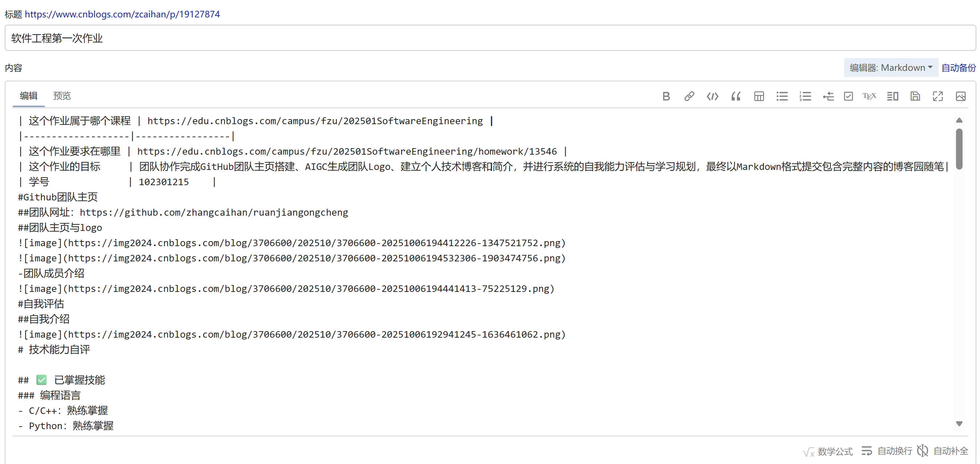Screen dimensions: 980x464
Task: Upload an image using the picture icon
Action: [960, 96]
